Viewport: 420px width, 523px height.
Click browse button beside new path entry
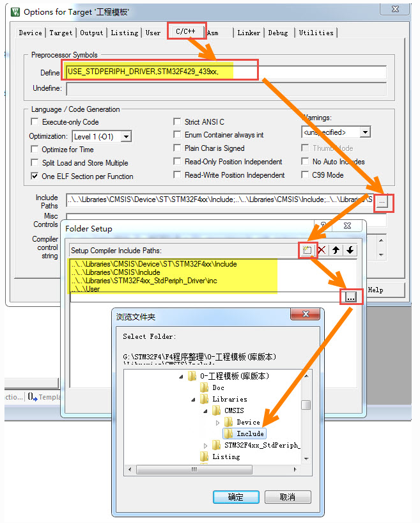click(350, 297)
